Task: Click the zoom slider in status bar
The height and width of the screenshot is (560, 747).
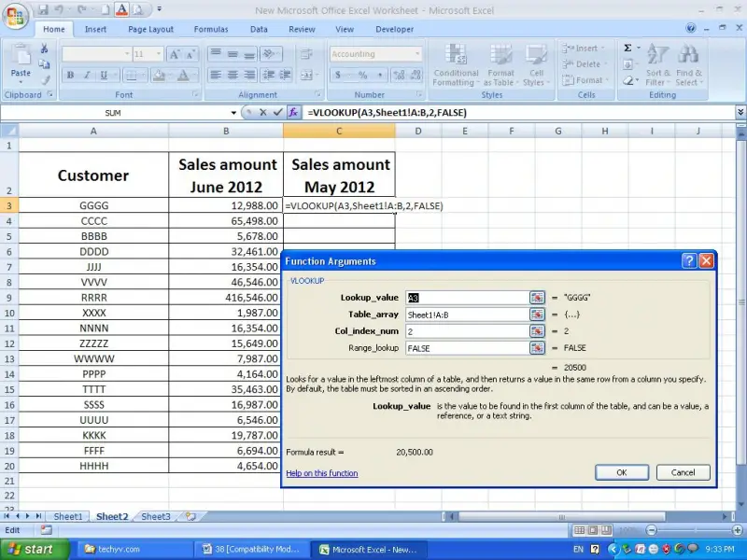Action: pos(695,530)
